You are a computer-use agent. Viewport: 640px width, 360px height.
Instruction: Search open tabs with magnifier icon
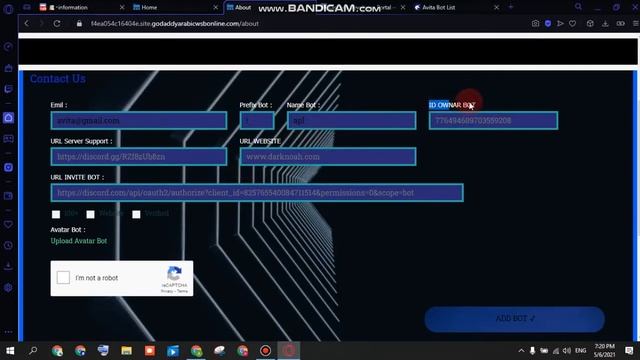[x=578, y=7]
